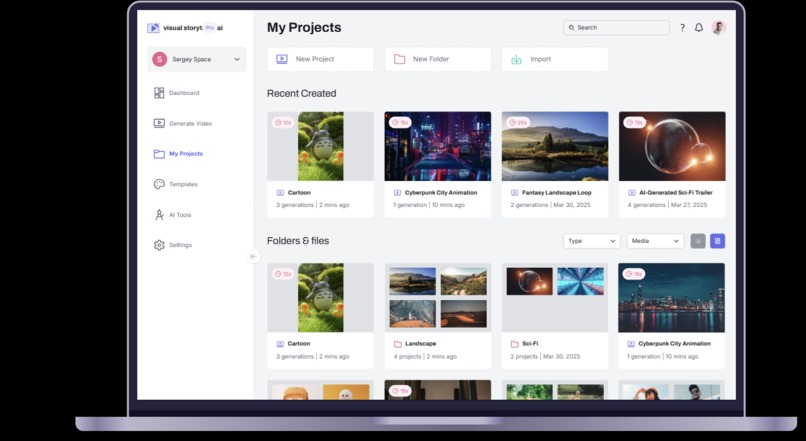Open Cyberpunk City skyline thumbnail in Folders & files

pos(671,298)
